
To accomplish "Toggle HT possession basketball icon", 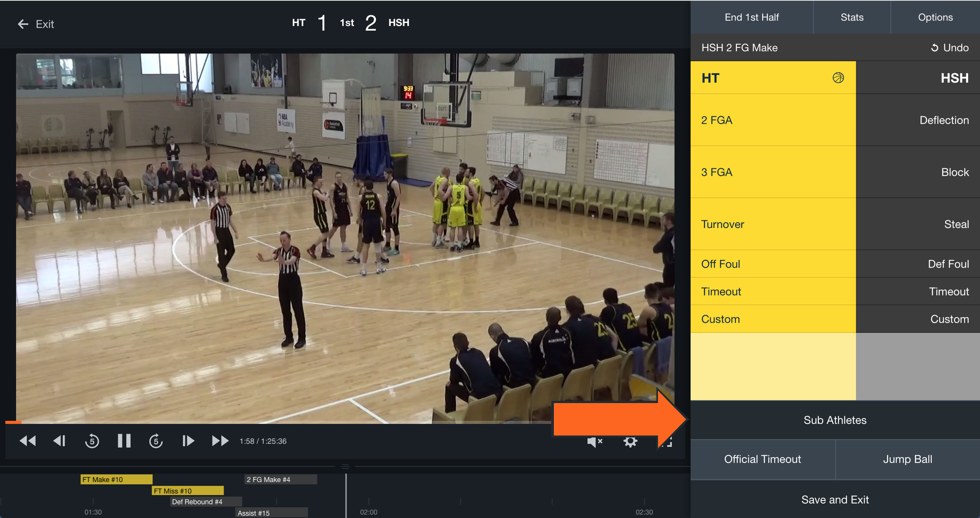I will pos(838,78).
